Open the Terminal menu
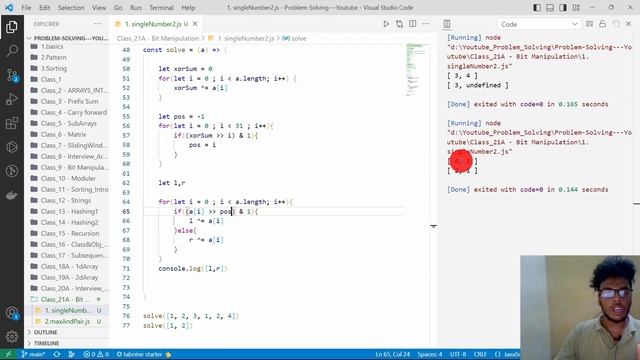This screenshot has height=360, width=640. (161, 8)
